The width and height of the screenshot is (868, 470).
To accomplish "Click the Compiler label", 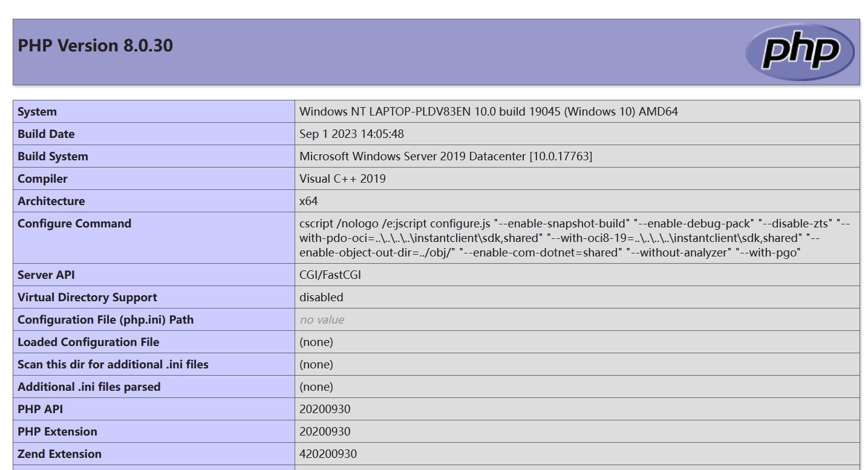I will click(x=42, y=179).
